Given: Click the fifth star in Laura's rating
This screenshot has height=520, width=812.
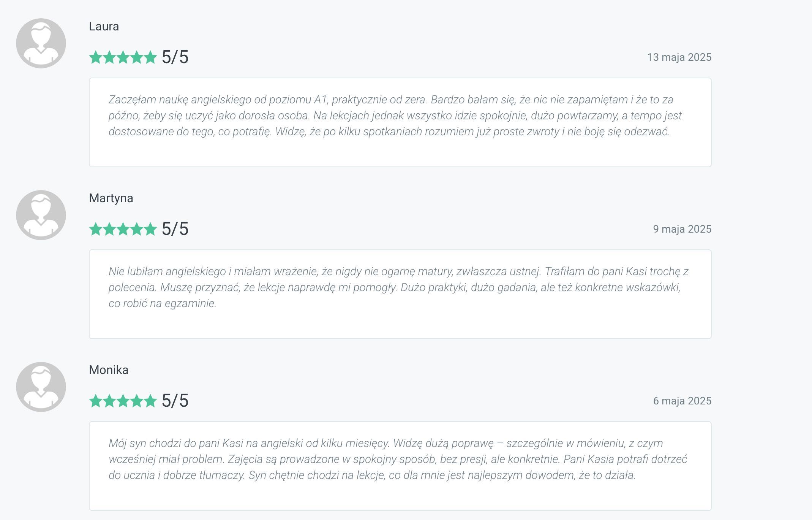Looking at the screenshot, I should coord(150,57).
